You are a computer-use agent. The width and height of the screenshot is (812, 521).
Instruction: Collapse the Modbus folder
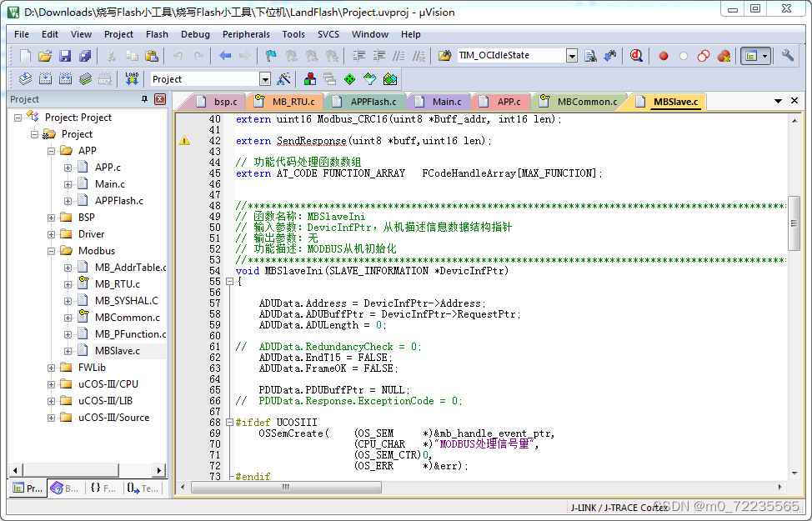(x=51, y=251)
